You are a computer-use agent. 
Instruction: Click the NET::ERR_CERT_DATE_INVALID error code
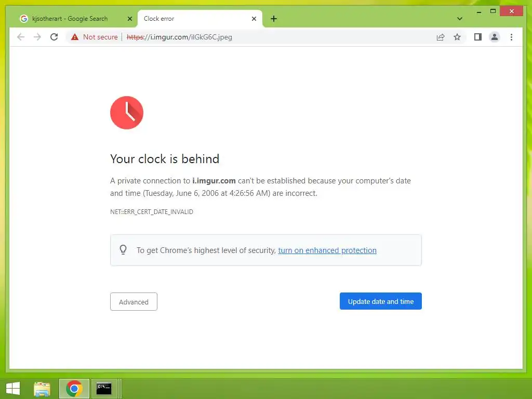click(x=152, y=212)
